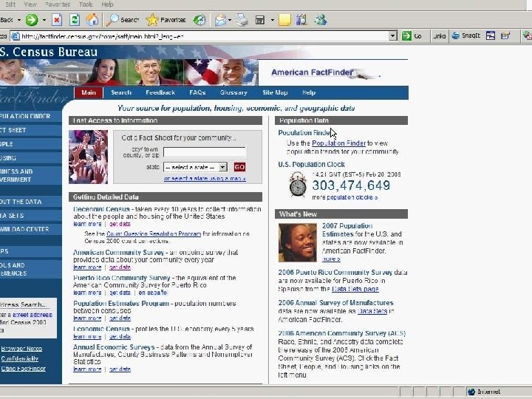Open the View menu

[x=30, y=4]
